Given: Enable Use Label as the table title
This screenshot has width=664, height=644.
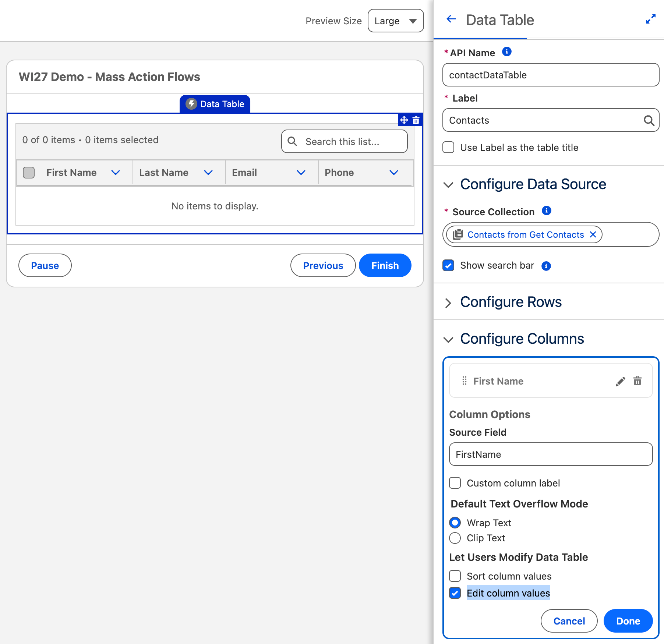Looking at the screenshot, I should click(448, 148).
